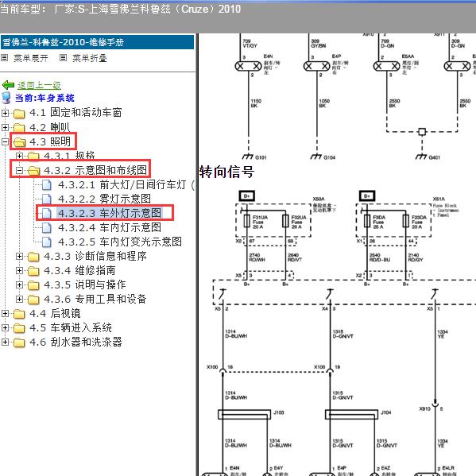
Task: Select folder icon of 4.3.4 维修指南
Action: coord(33,271)
